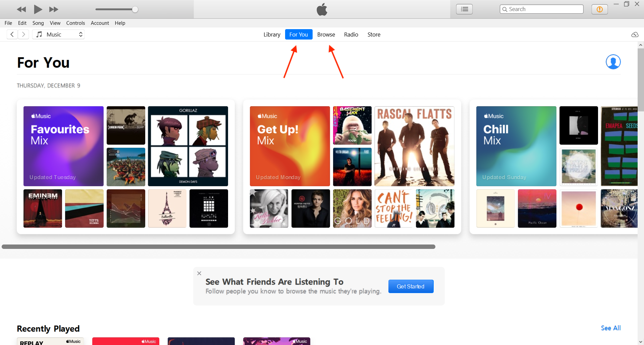The height and width of the screenshot is (345, 644).
Task: Click the Get Started button
Action: tap(411, 286)
